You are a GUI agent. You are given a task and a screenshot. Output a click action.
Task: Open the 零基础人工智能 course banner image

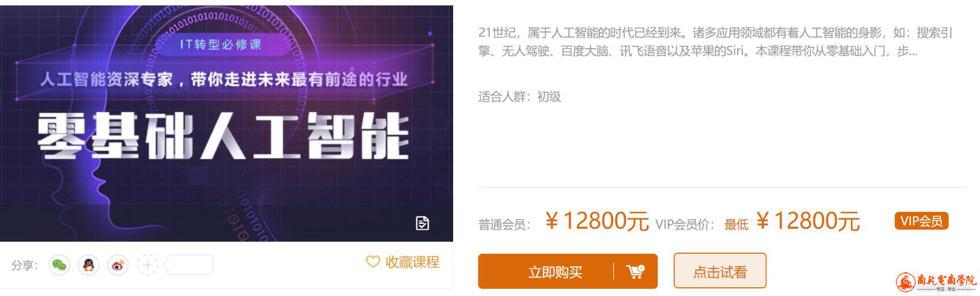pyautogui.click(x=227, y=124)
